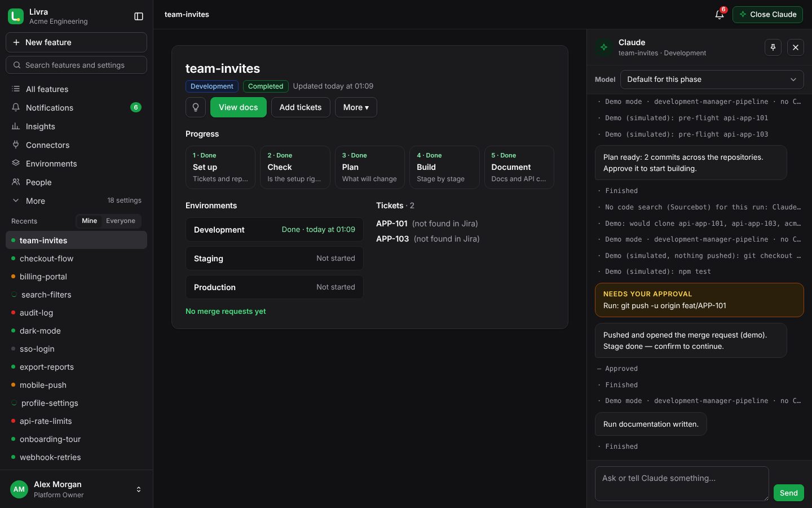The height and width of the screenshot is (508, 812).
Task: Open the checkout-flow recent feature
Action: [x=76, y=259]
